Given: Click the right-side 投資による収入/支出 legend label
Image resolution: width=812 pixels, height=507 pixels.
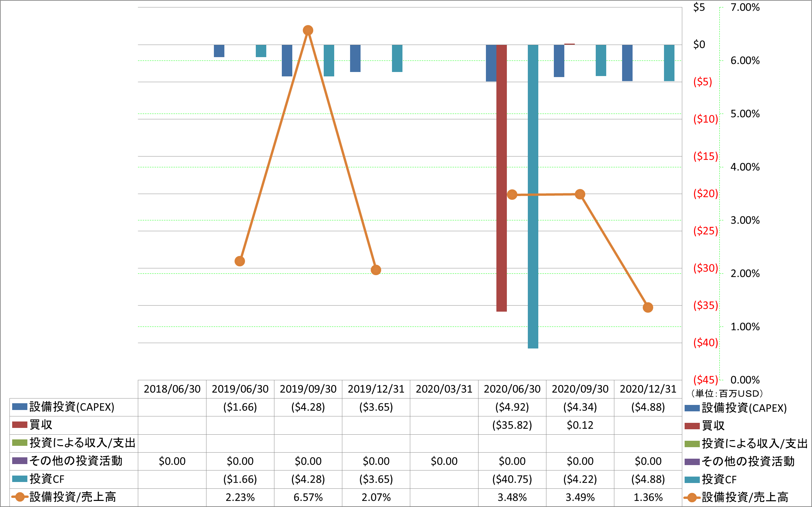Looking at the screenshot, I should [755, 443].
